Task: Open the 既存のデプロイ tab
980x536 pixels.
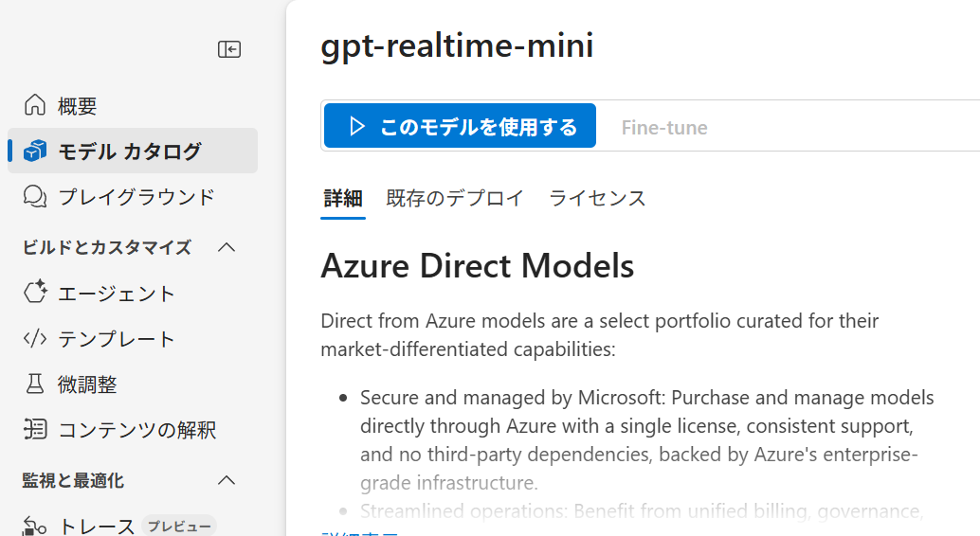Action: click(x=455, y=198)
